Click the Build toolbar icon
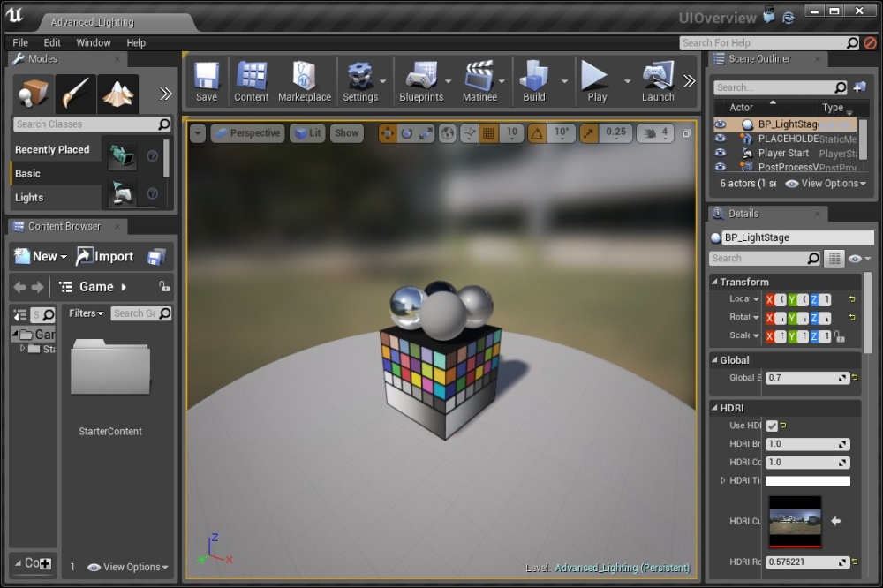This screenshot has width=883, height=588. pos(534,81)
